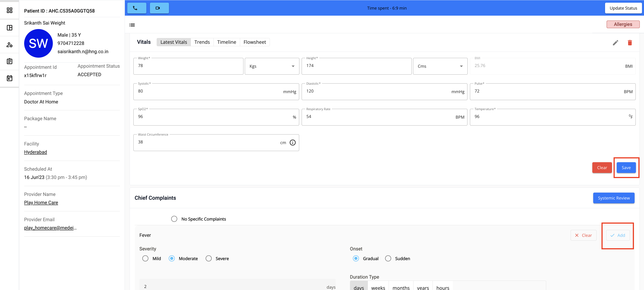Click the waist circumference info icon

click(292, 143)
